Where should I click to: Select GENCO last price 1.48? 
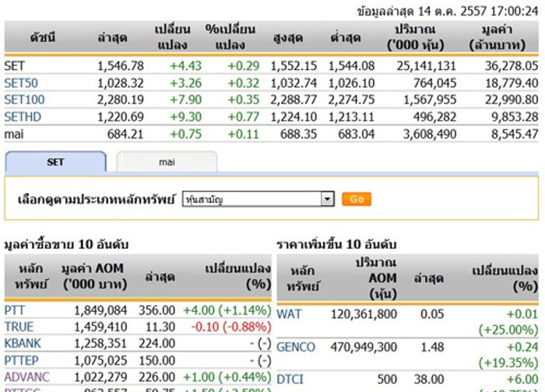(x=432, y=347)
